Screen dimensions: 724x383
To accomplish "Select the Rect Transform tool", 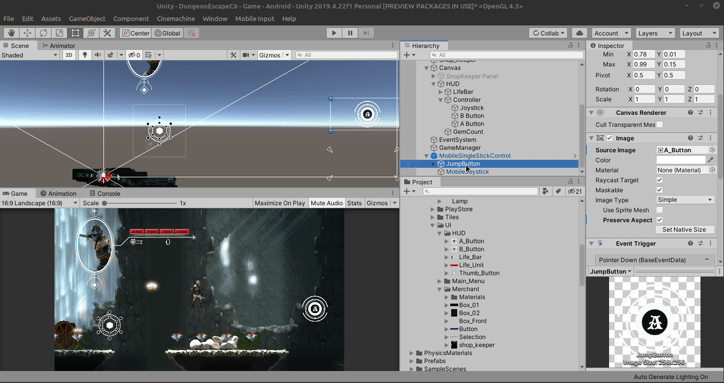I will (x=75, y=33).
